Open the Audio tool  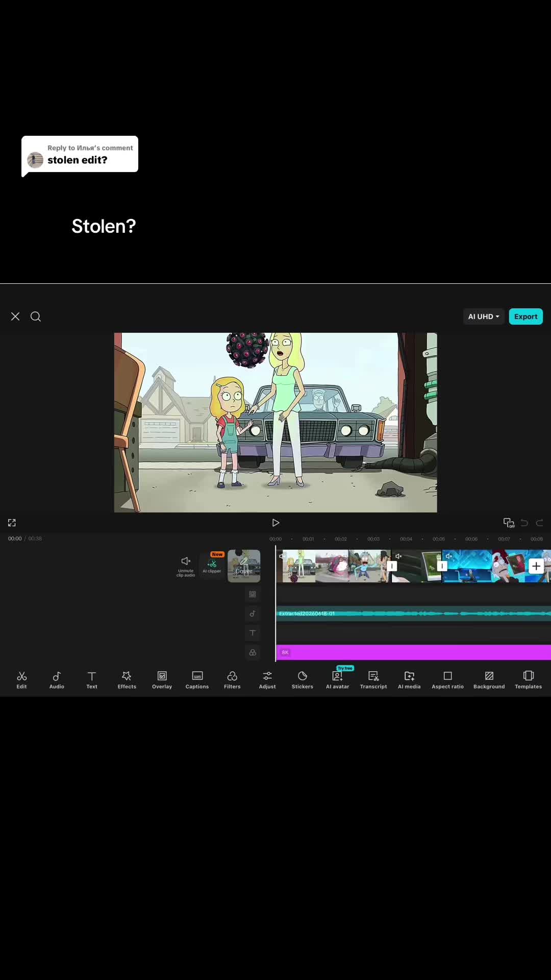pyautogui.click(x=57, y=680)
